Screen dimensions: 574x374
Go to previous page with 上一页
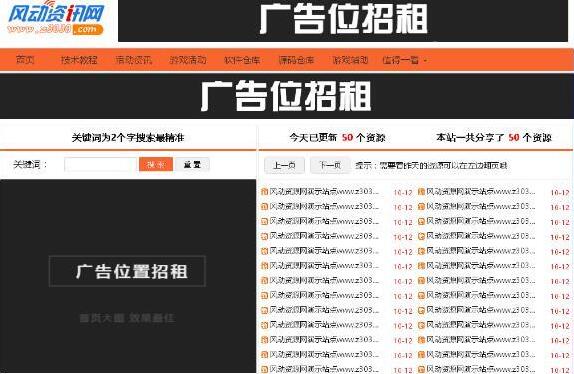[284, 165]
